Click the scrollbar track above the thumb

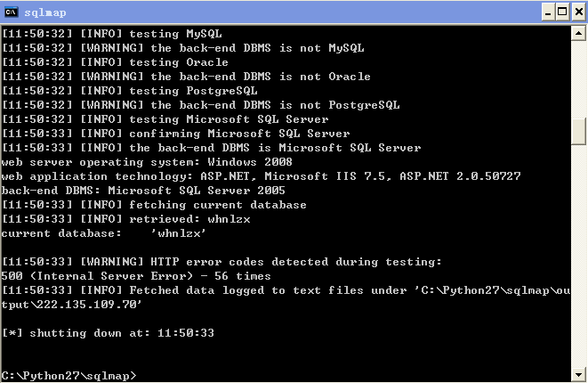pos(578,79)
